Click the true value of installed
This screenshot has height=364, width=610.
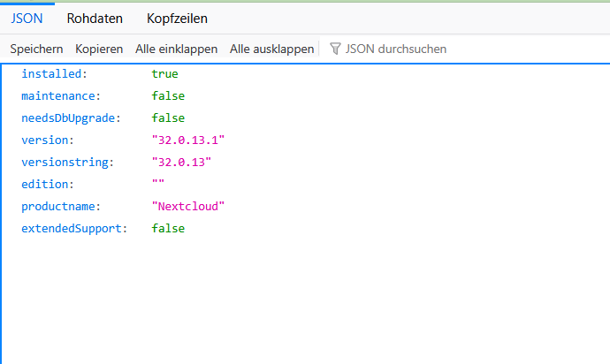(x=165, y=74)
